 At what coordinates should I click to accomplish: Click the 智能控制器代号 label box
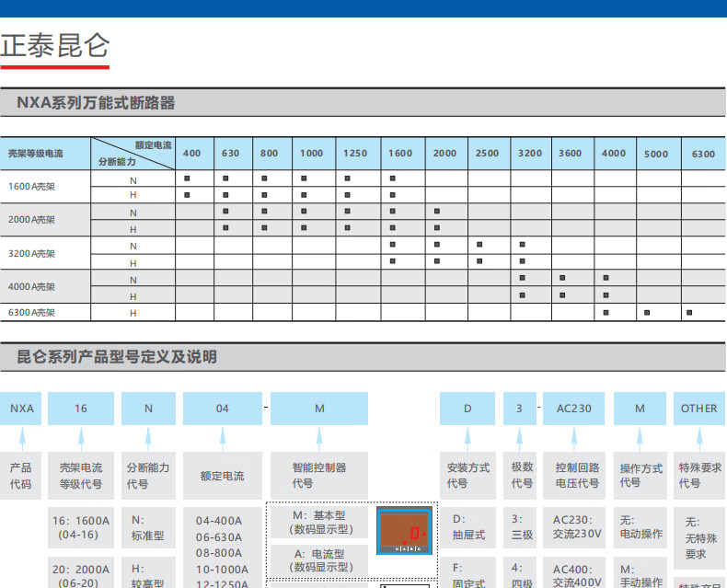[x=319, y=475]
